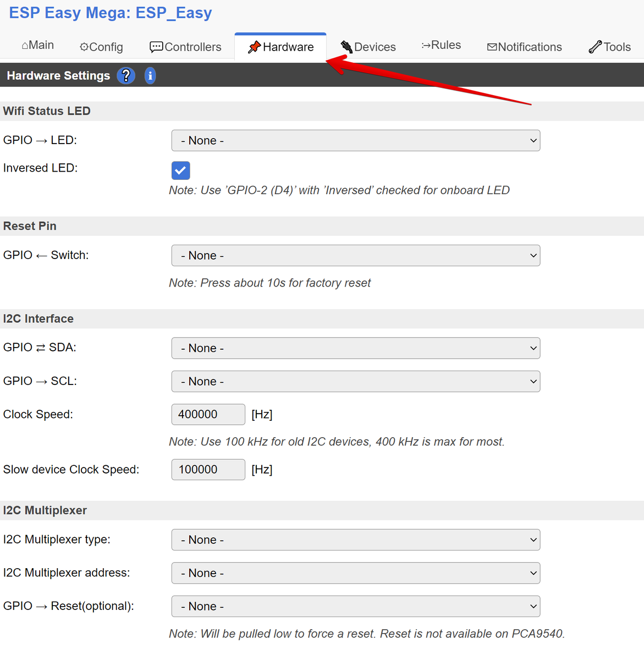The width and height of the screenshot is (644, 660).
Task: Click the Slow device Clock Speed field
Action: (x=208, y=470)
